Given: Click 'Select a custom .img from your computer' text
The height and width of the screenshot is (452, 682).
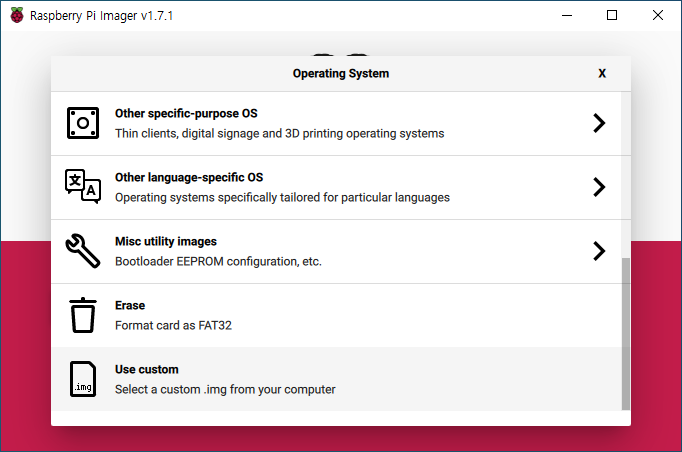Looking at the screenshot, I should tap(225, 389).
